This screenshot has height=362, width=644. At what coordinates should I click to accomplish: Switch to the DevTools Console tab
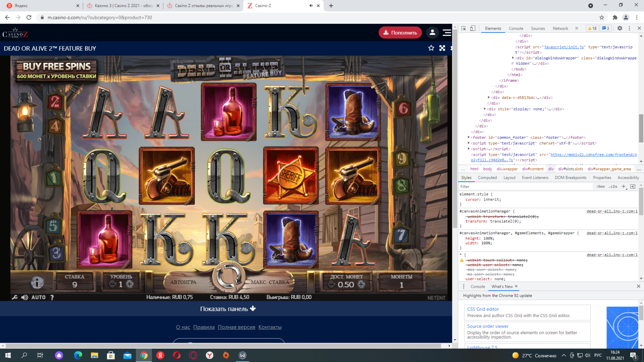pos(516,28)
